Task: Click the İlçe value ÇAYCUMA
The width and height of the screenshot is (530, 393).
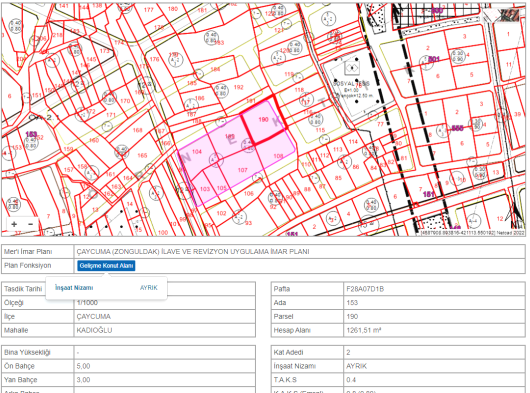Action: (94, 317)
